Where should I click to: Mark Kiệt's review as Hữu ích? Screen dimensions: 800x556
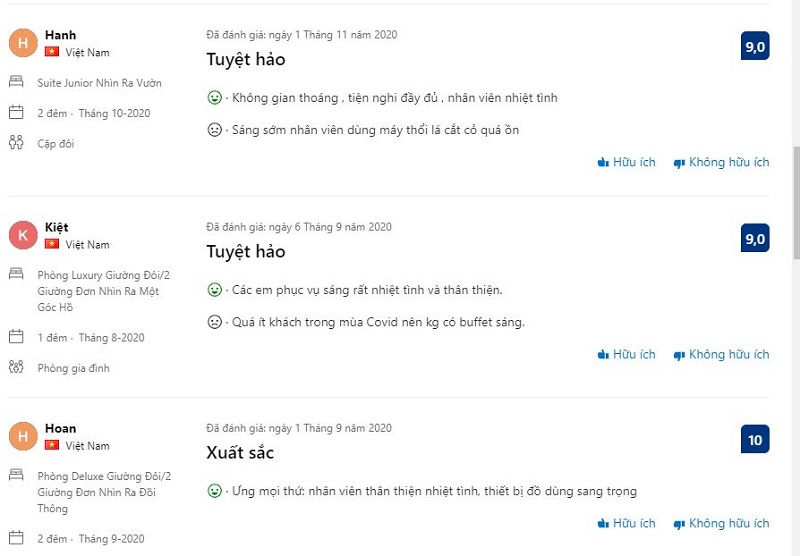pos(626,355)
